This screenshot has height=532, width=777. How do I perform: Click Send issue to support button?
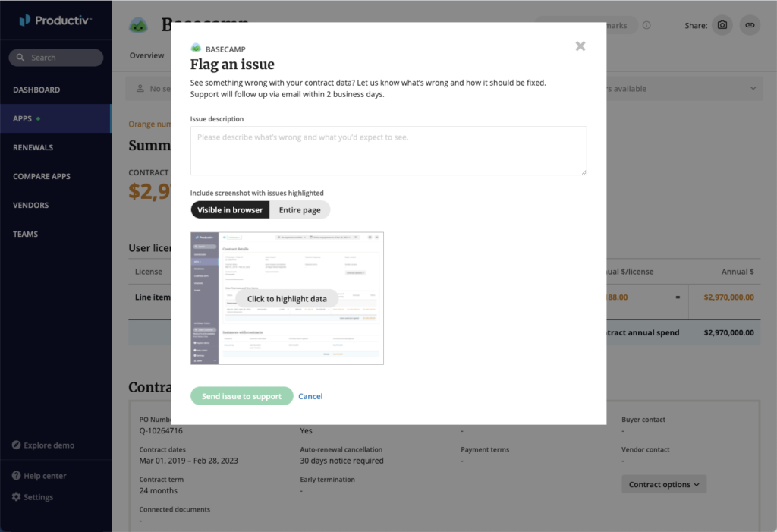click(242, 396)
